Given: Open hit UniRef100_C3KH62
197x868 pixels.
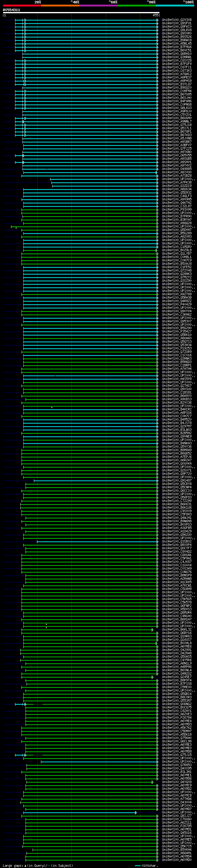Looking at the screenshot, I should click(177, 315).
